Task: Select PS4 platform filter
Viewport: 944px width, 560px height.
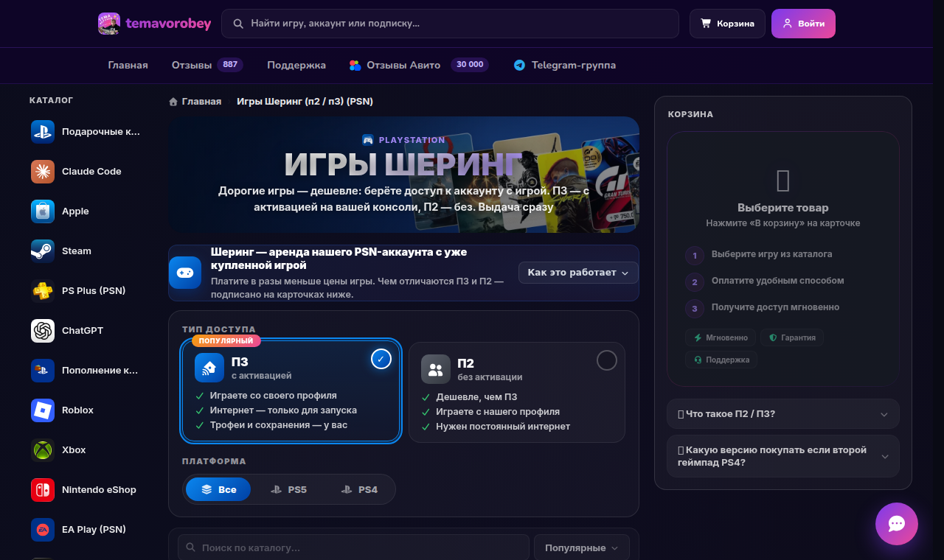Action: click(359, 489)
